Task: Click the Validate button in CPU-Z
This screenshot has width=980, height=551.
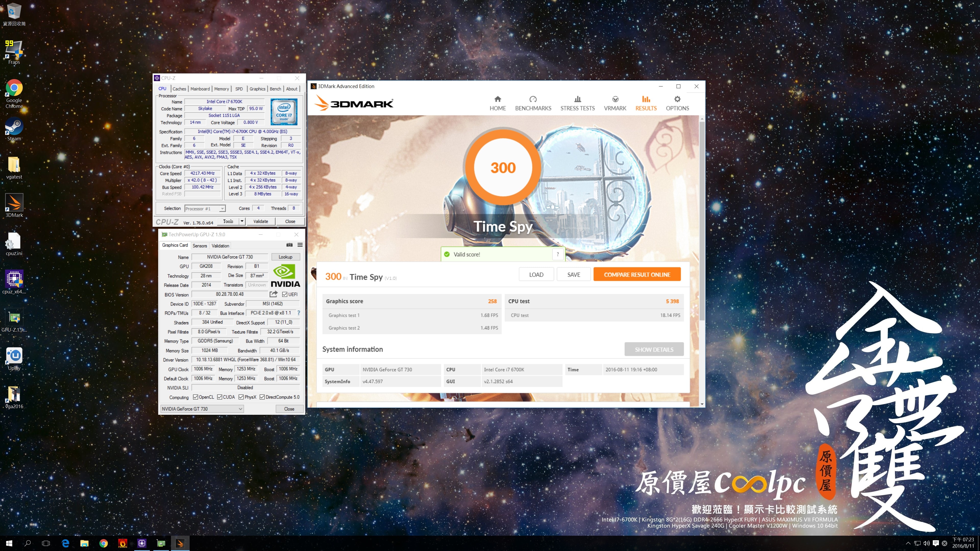Action: coord(261,221)
